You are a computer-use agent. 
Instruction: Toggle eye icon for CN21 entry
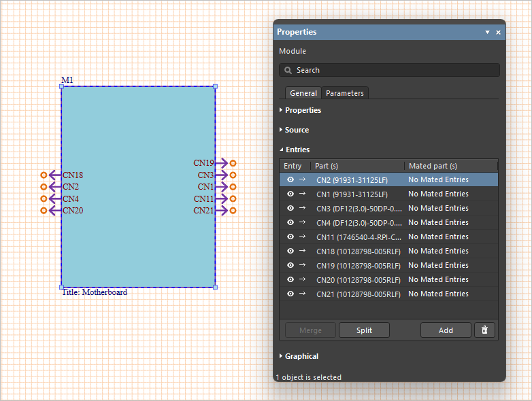coord(290,294)
